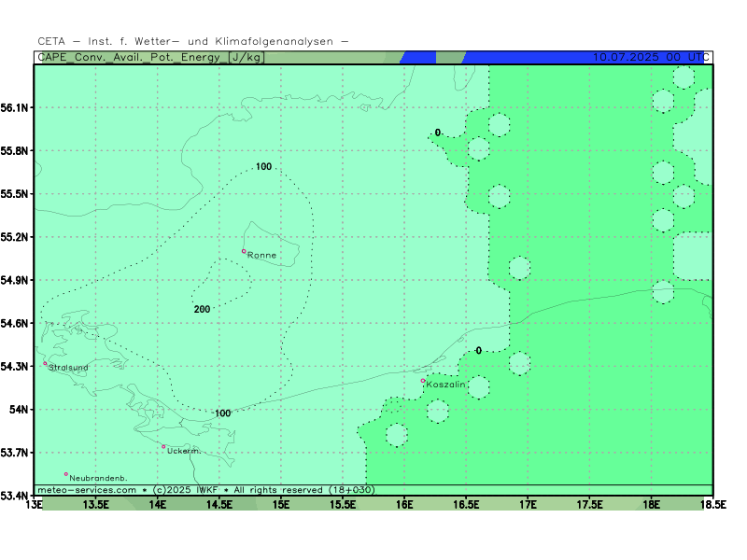The height and width of the screenshot is (560, 747).
Task: Click the magenta marker dot beside Stralsund
Action: pos(45,363)
